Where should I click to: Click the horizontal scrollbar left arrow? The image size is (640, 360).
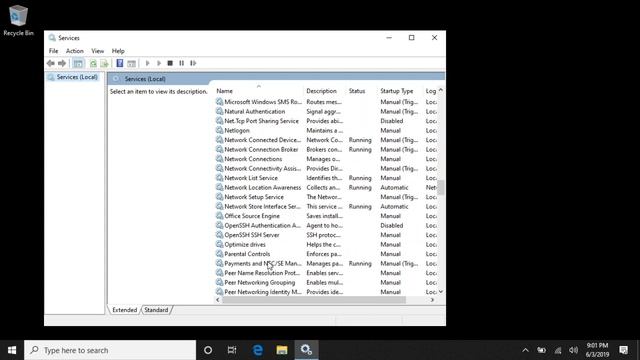point(218,300)
